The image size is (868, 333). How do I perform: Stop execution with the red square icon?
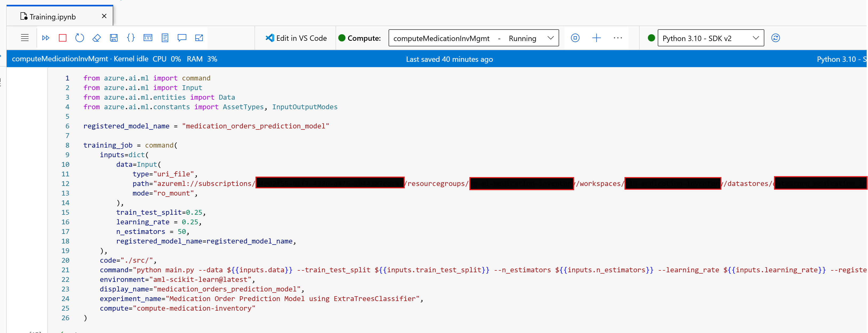pos(62,38)
